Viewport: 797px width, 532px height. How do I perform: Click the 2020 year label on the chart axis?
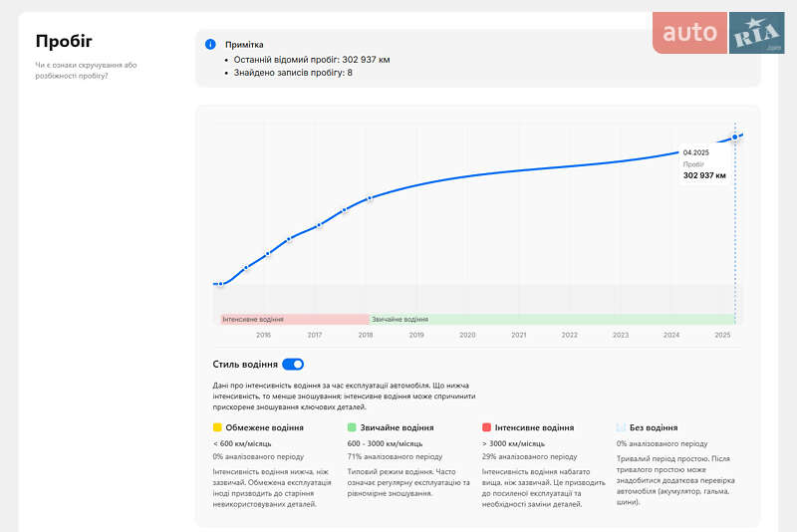pos(467,335)
